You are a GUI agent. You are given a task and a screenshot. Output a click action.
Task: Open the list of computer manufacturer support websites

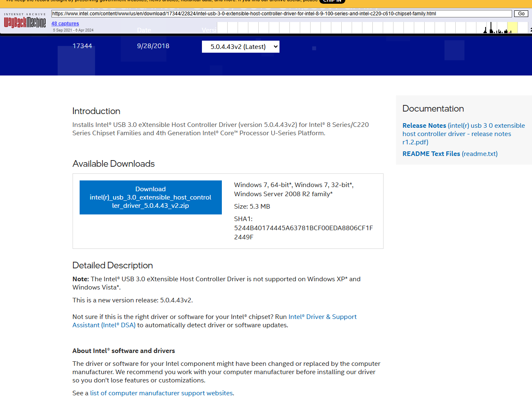pyautogui.click(x=161, y=393)
